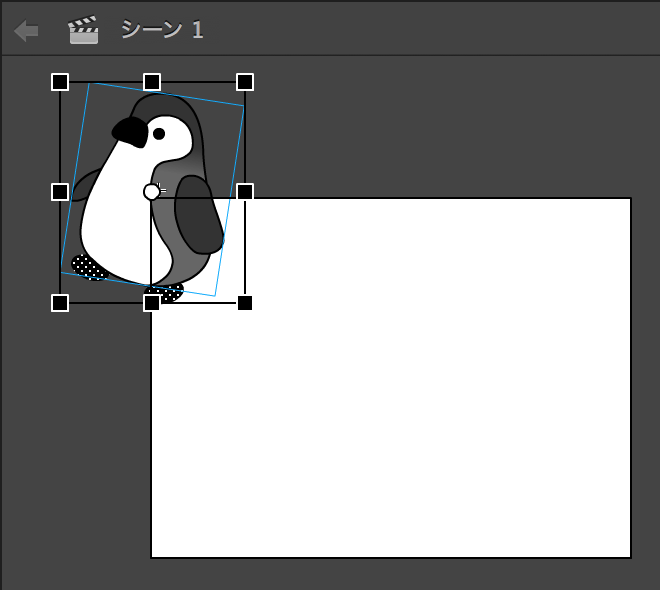The height and width of the screenshot is (590, 660).
Task: Click the bottom-left transform handle
Action: (x=60, y=303)
